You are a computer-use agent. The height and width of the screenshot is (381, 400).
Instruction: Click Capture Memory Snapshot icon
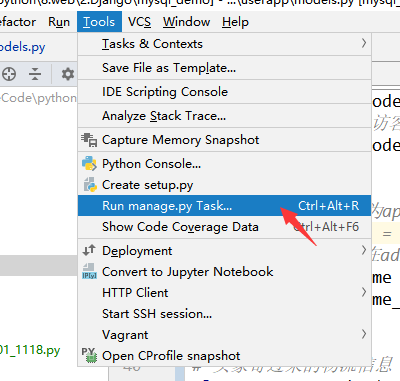(89, 140)
